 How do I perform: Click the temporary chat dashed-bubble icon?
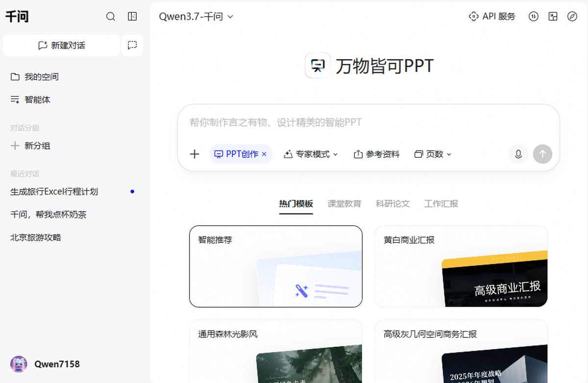pos(132,46)
